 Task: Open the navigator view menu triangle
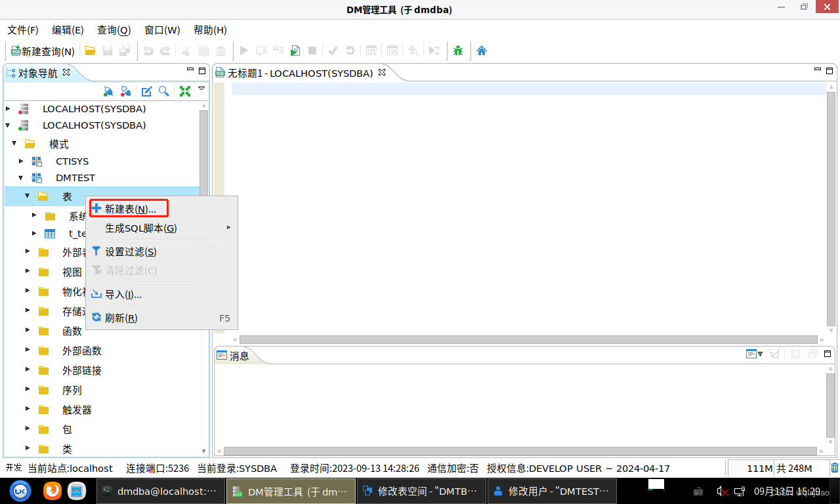click(201, 89)
